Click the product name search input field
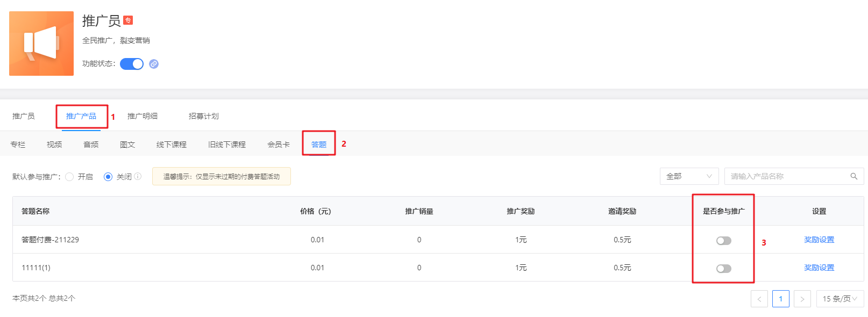 787,176
